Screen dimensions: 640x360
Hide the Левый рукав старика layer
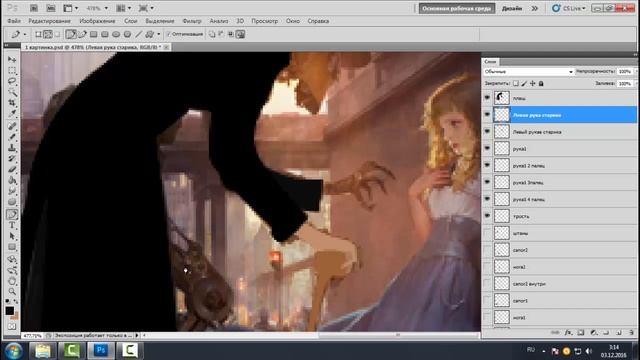point(487,131)
